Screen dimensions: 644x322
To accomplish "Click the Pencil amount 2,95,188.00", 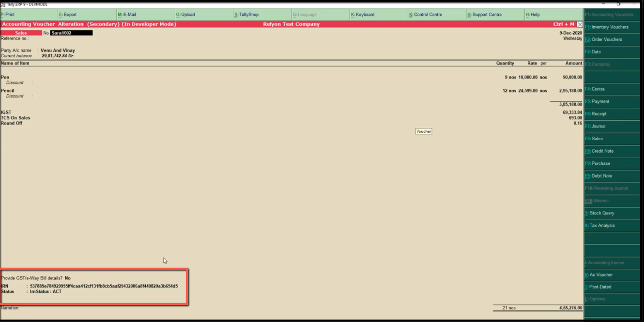I will point(570,91).
